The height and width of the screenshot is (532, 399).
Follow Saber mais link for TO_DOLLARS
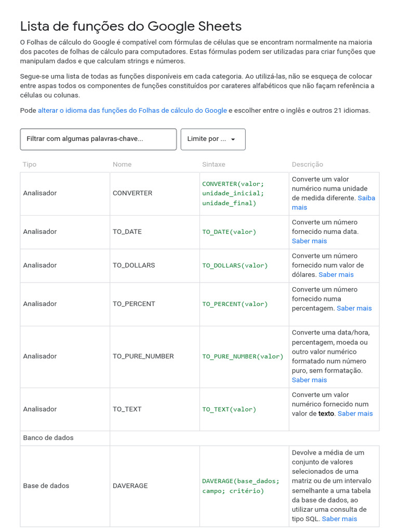pos(336,275)
